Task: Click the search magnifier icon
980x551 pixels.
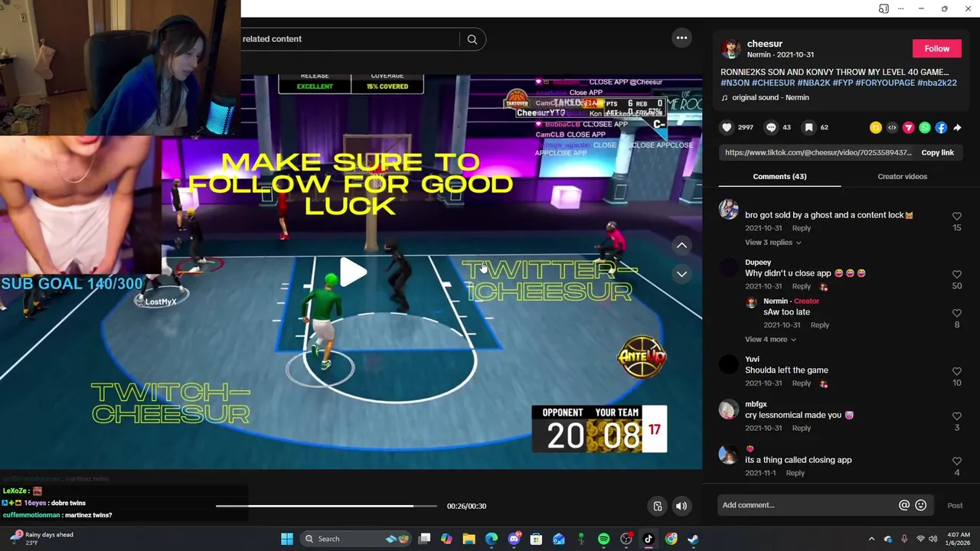Action: click(472, 39)
